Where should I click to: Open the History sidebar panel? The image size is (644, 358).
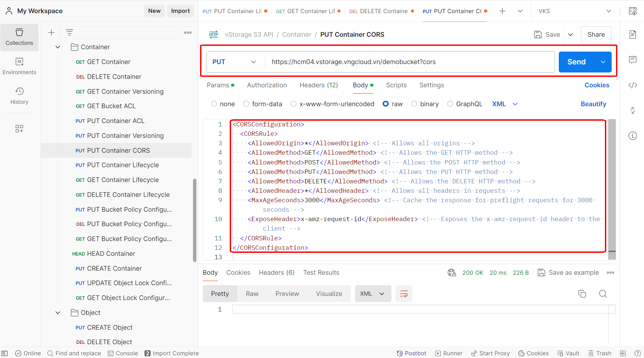[x=19, y=96]
